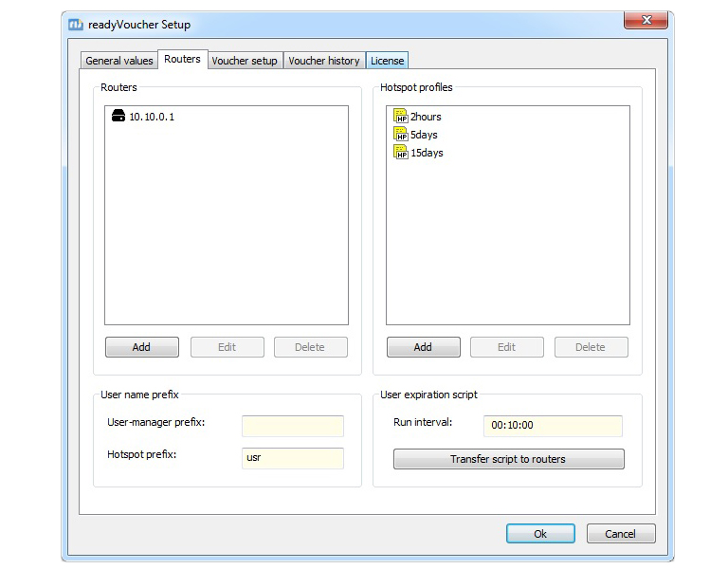Viewport: 728px width, 569px height.
Task: Add a new router with Add button
Action: 141,347
